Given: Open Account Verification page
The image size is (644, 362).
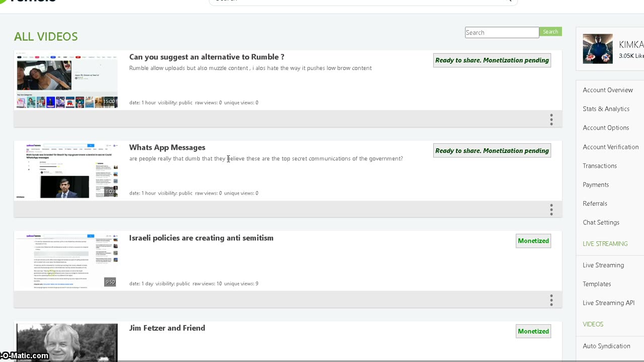Looking at the screenshot, I should [610, 147].
